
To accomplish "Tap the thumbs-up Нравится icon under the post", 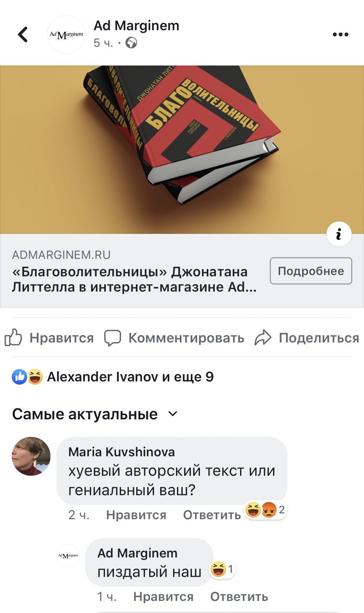I will point(13,338).
